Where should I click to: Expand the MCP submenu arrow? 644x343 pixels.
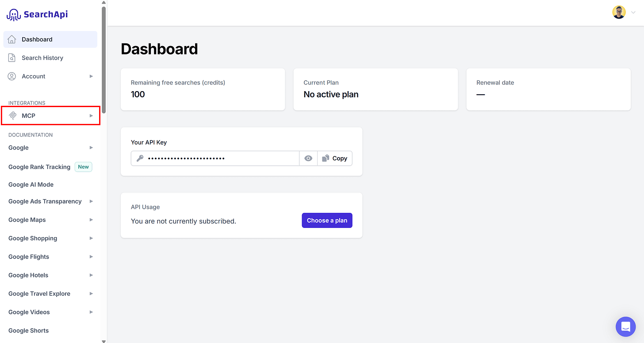91,116
